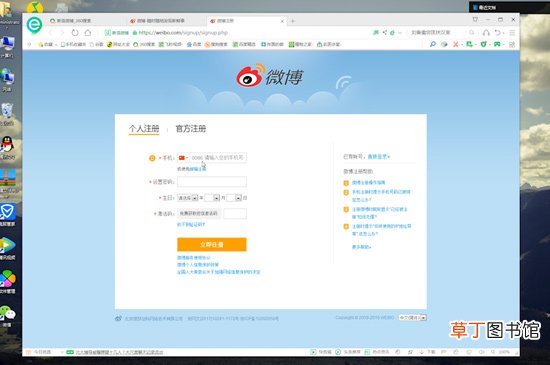
Task: Click the 热点资讯 status bar icon
Action: (x=377, y=352)
